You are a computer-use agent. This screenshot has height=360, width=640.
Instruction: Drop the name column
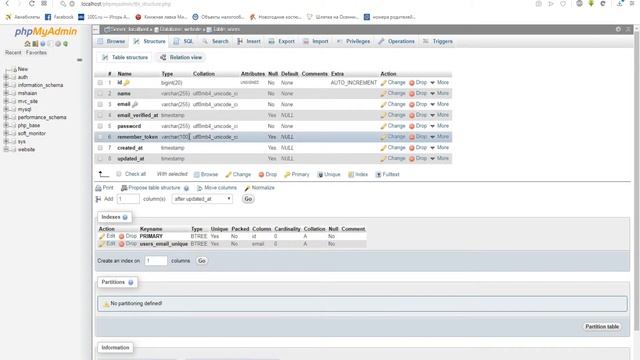418,93
